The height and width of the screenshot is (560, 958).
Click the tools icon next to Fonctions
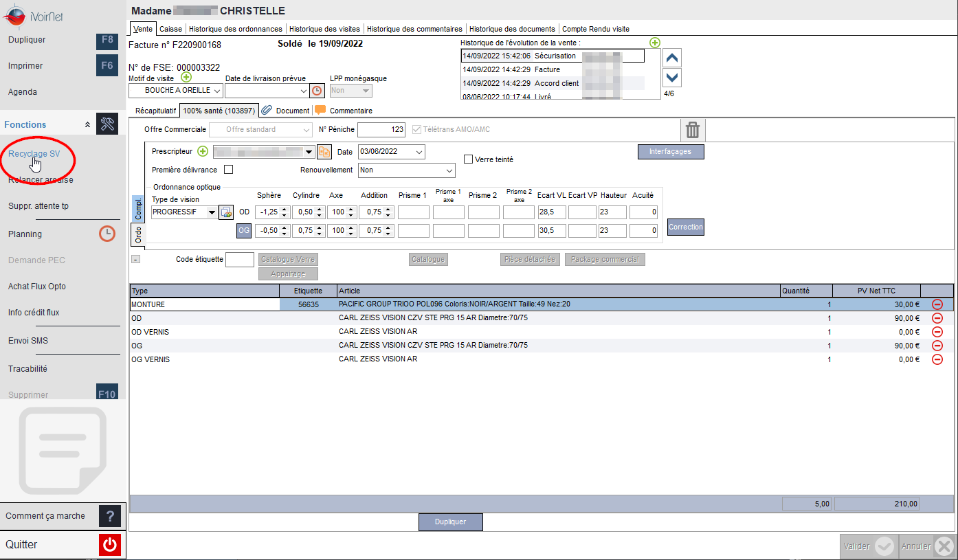tap(107, 124)
